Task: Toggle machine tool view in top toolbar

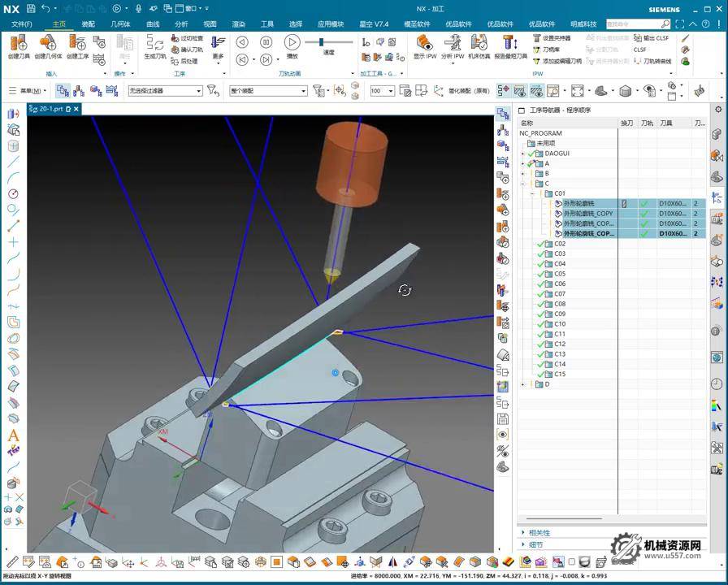Action: coord(79,91)
